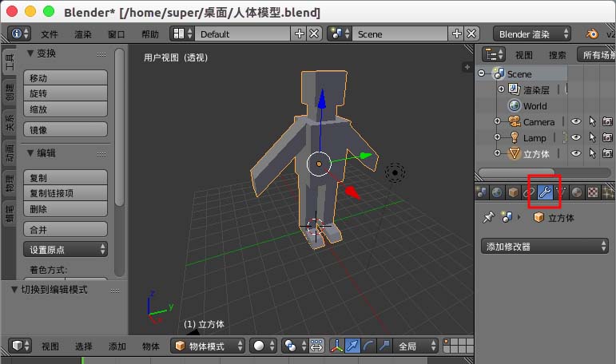The image size is (616, 364).
Task: Open the 全局 orientation dropdown
Action: coord(415,346)
